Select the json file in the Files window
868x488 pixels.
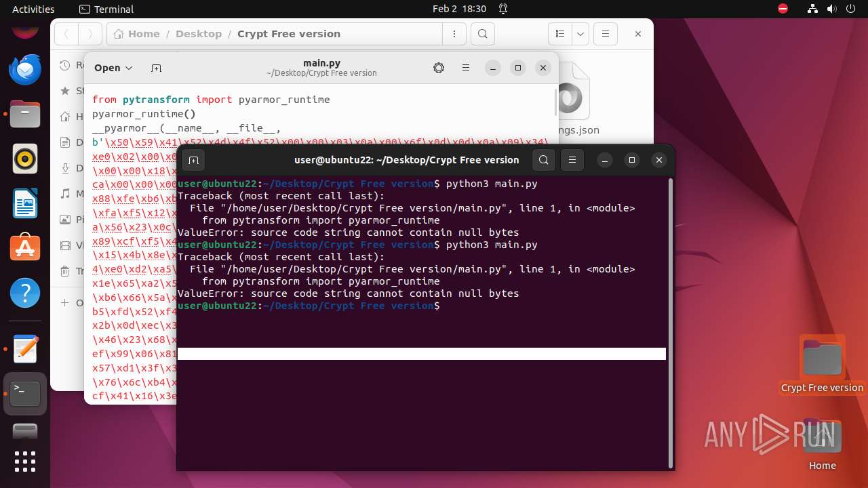572,100
